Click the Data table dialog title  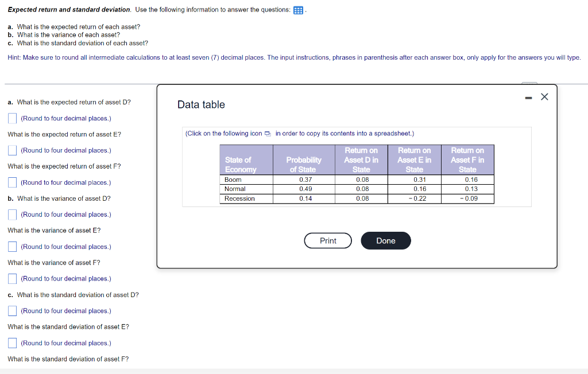tap(201, 105)
